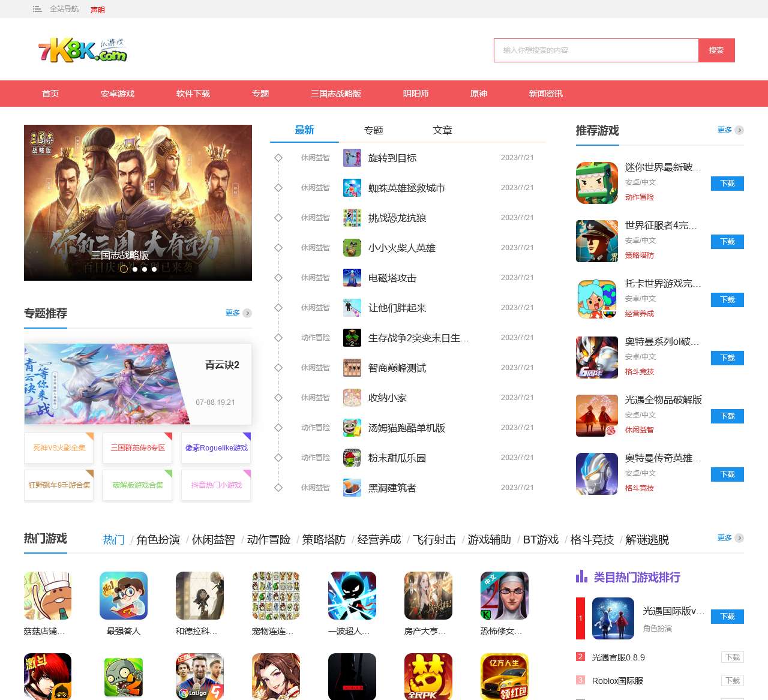Open the 房产大亨 hot game icon
Viewport: 768px width, 700px height.
tap(428, 596)
